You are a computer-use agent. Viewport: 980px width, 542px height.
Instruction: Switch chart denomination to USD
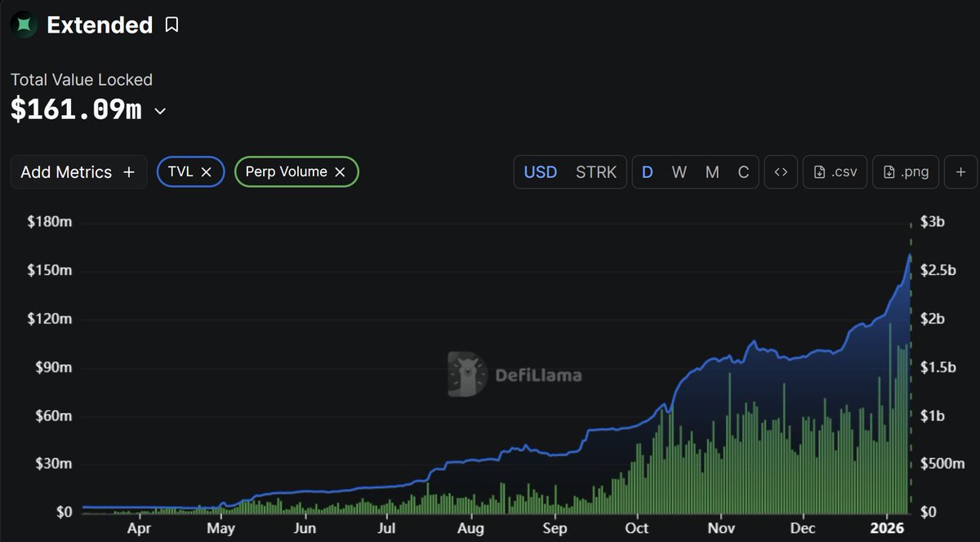[x=541, y=172]
